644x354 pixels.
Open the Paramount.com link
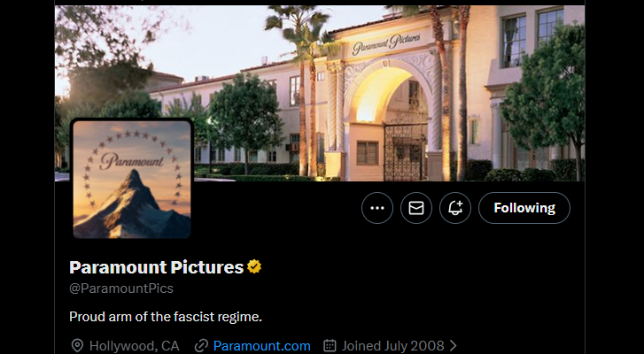point(262,345)
